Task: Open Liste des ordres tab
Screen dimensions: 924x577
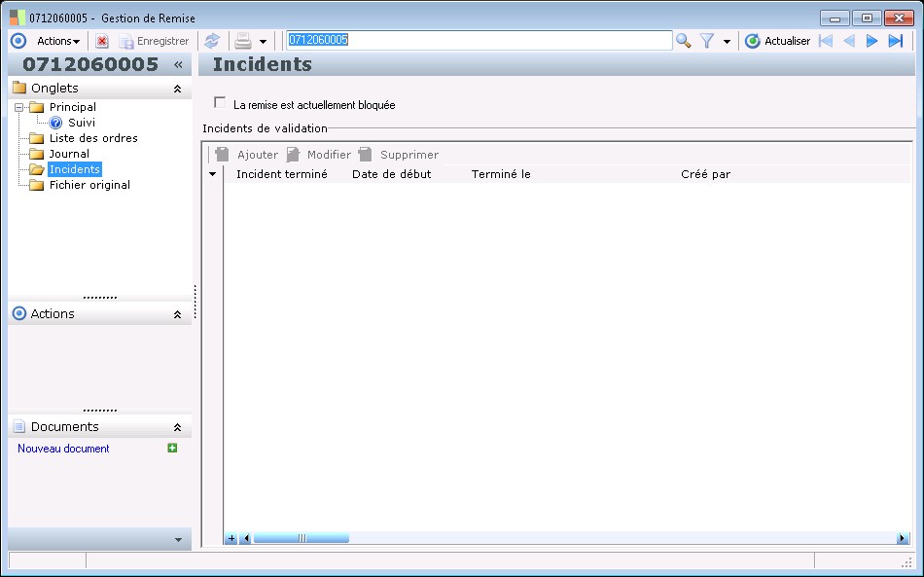Action: point(93,138)
